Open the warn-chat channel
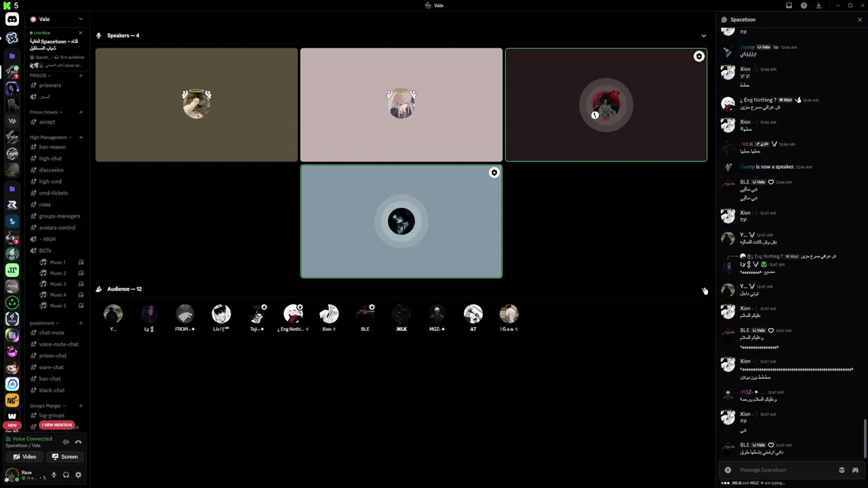Viewport: 868px width, 488px height. tap(57, 367)
